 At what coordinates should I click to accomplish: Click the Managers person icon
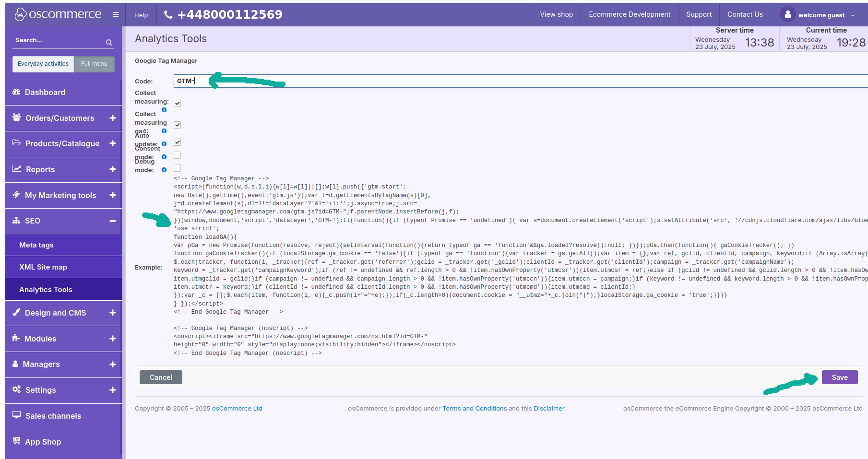click(x=15, y=364)
